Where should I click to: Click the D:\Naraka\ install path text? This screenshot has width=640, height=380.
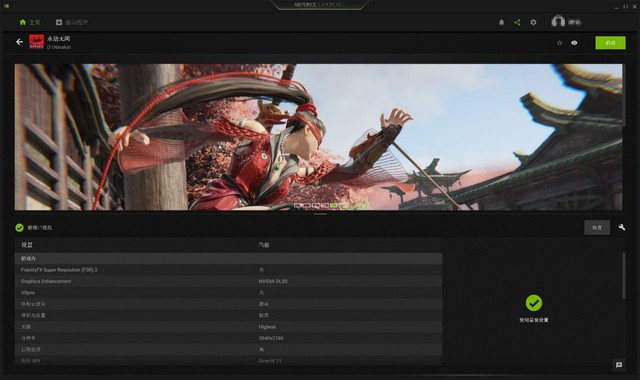coord(59,47)
